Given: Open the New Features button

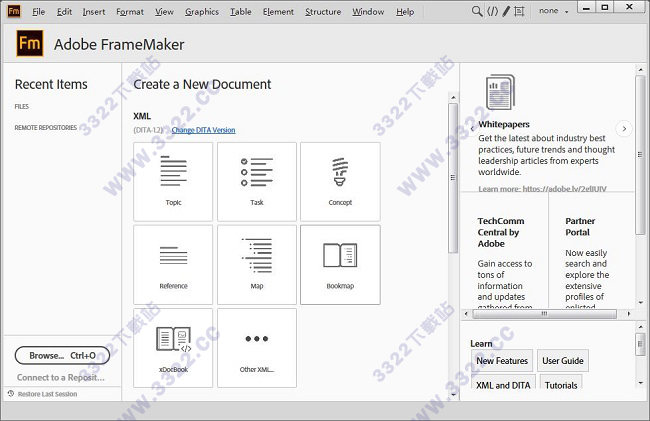Looking at the screenshot, I should click(x=502, y=361).
